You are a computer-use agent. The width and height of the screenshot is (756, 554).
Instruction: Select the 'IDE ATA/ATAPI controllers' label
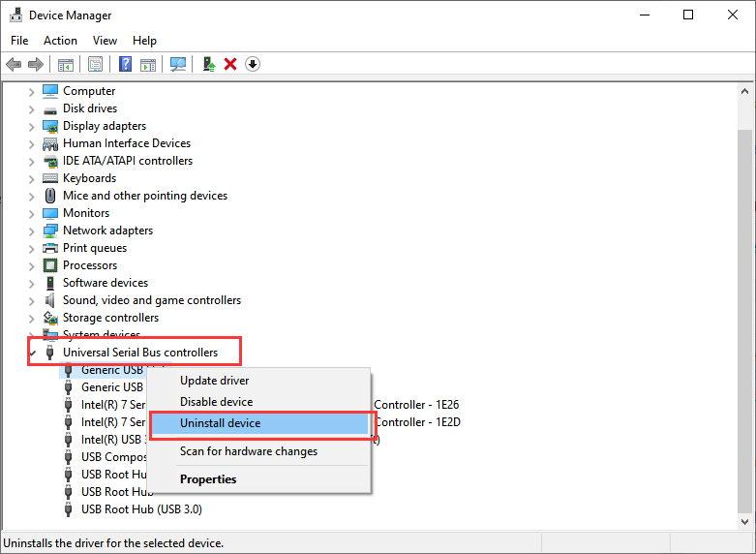click(128, 161)
